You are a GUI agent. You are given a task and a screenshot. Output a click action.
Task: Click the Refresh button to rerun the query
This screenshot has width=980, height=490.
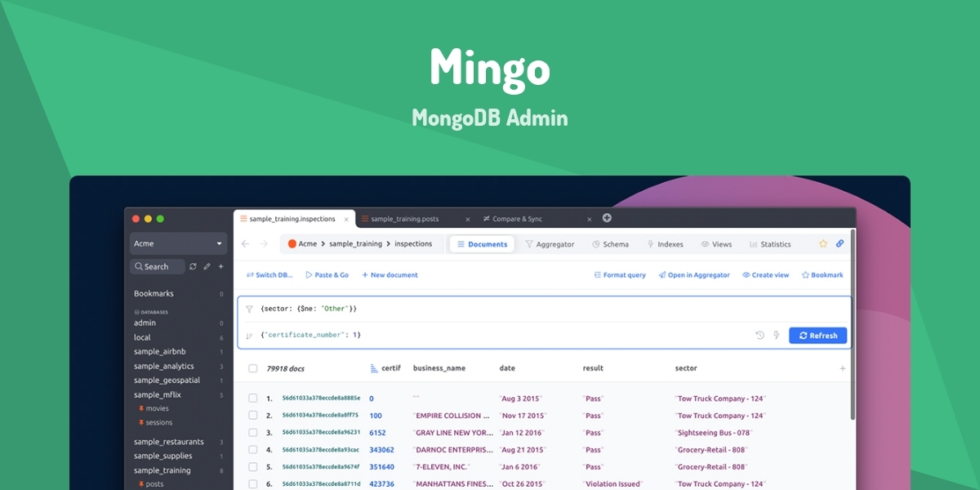coord(817,335)
